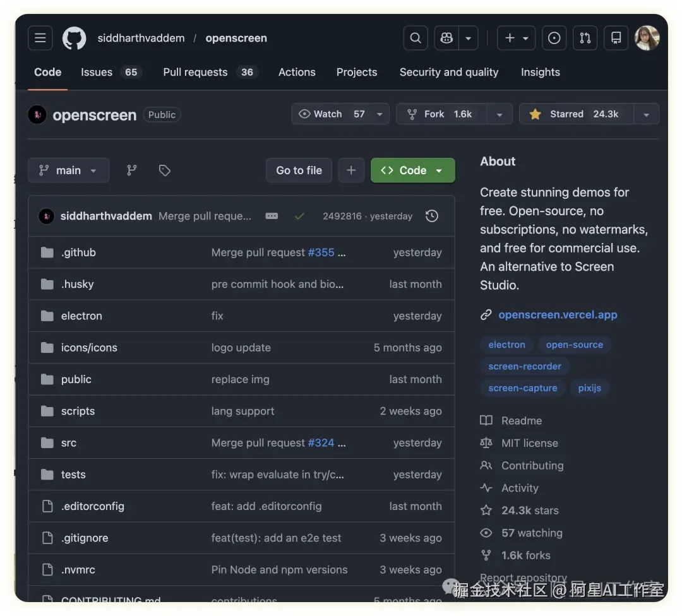
Task: Open the issues circle-dot header icon
Action: click(554, 38)
